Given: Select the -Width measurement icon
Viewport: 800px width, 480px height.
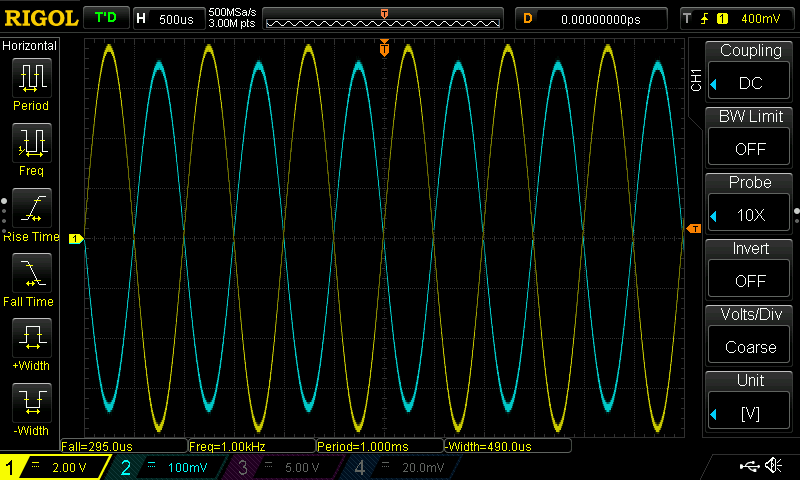Looking at the screenshot, I should pos(32,402).
